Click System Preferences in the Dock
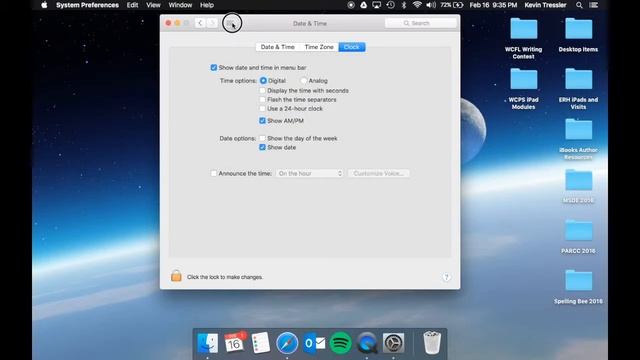The height and width of the screenshot is (360, 640). coord(393,343)
